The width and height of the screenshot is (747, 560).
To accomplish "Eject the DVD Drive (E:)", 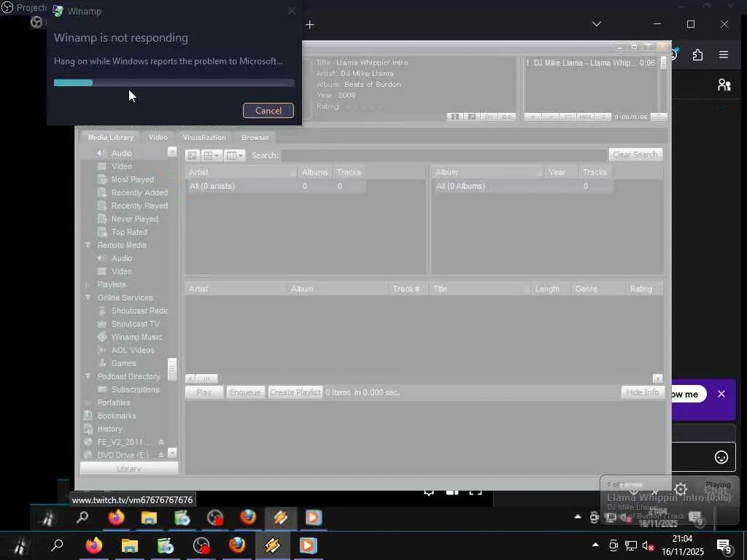I will [x=161, y=455].
